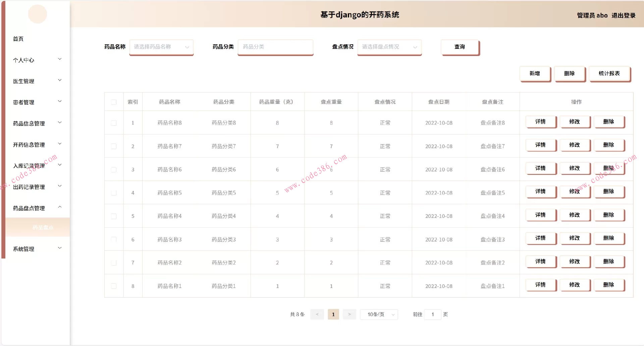Click 退出登录 to log out

pyautogui.click(x=624, y=15)
